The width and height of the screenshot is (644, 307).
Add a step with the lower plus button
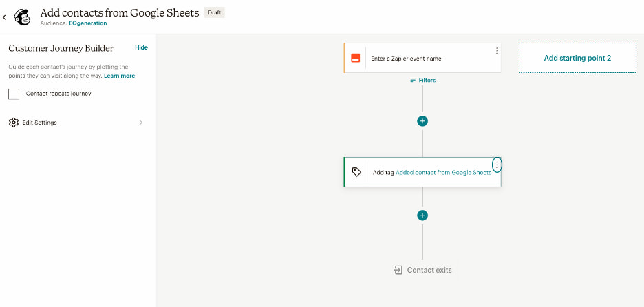(422, 215)
